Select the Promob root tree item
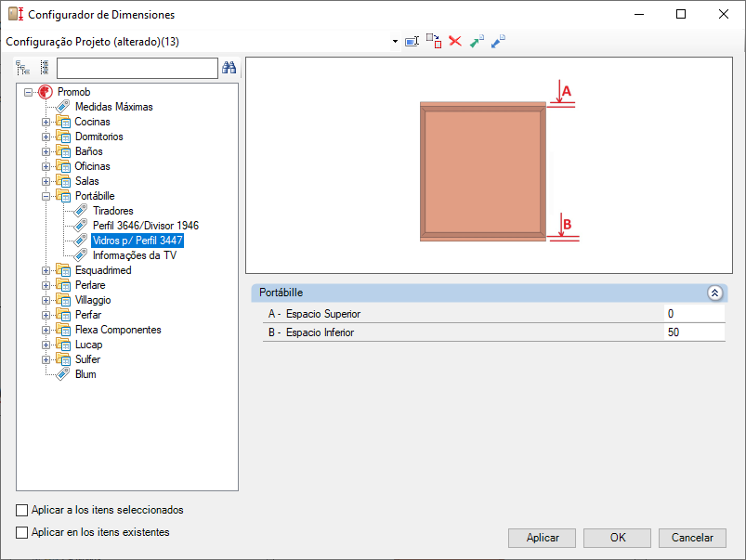The image size is (746, 560). tap(73, 92)
